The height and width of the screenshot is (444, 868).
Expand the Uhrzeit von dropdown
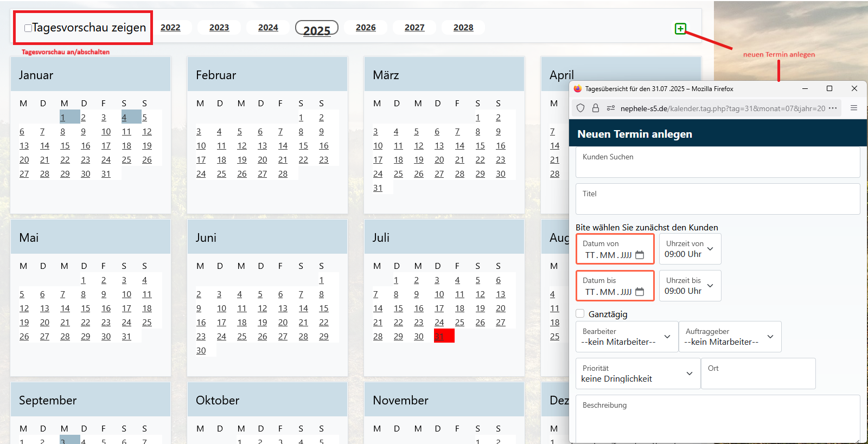tap(690, 249)
